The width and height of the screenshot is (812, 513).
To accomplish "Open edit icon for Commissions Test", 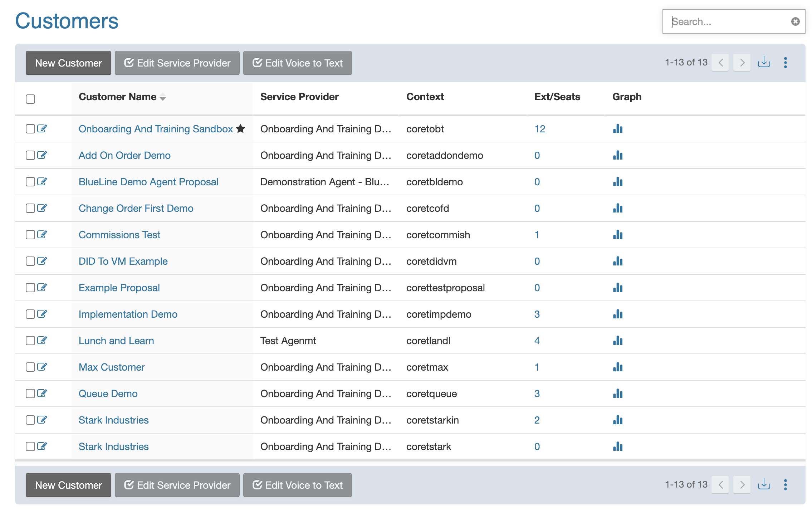I will 42,234.
